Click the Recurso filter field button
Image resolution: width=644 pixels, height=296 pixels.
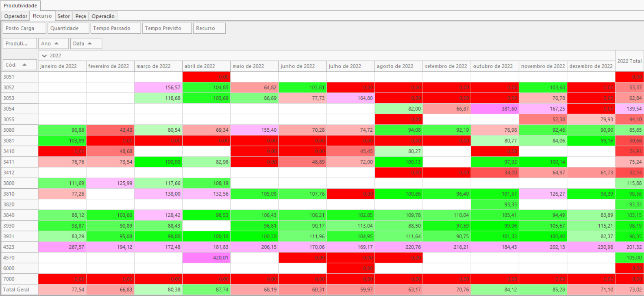click(x=209, y=28)
